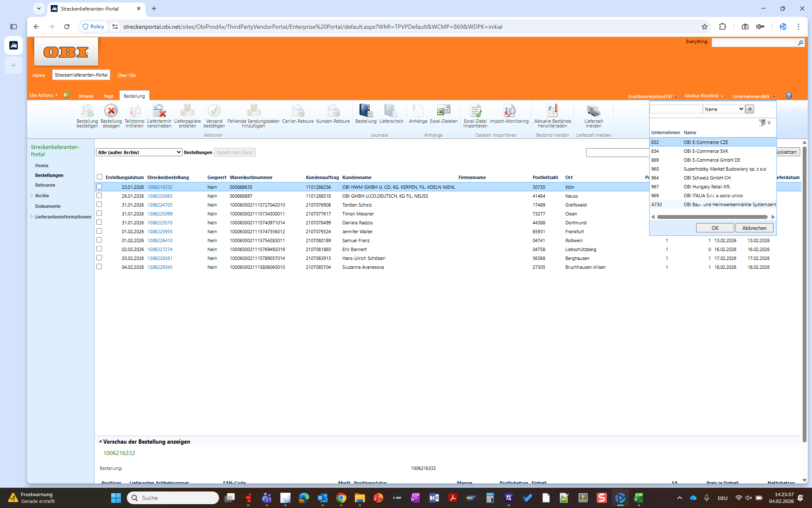This screenshot has width=812, height=508.
Task: Click the OBI logo
Action: point(66,52)
